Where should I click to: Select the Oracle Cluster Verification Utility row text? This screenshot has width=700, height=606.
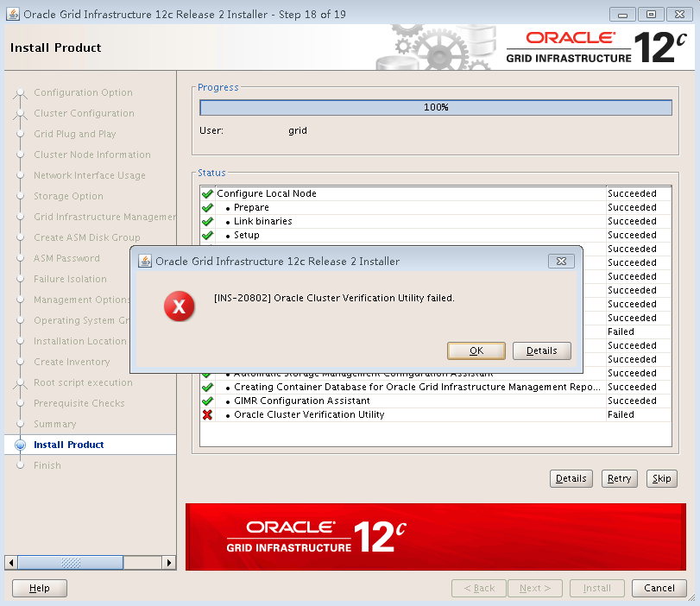click(x=309, y=414)
